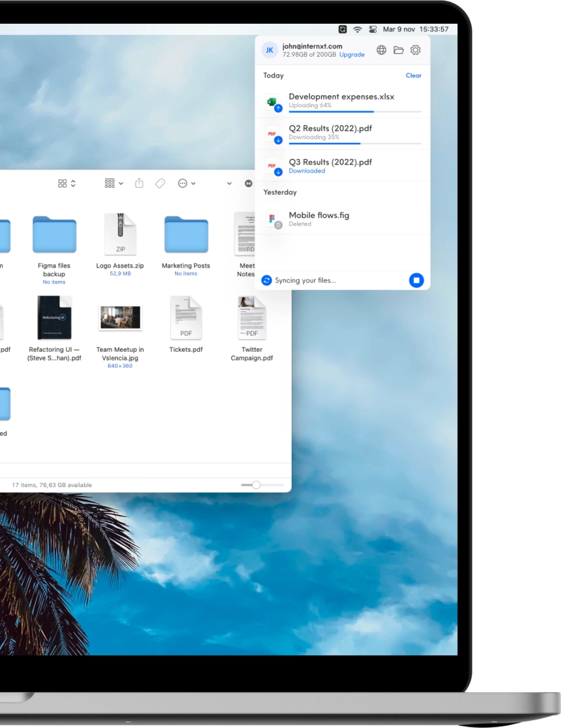
Task: Click the Figma files backup name label
Action: (x=54, y=270)
